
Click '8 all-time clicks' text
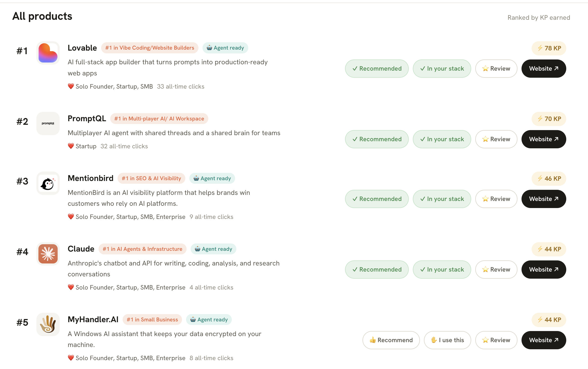coord(211,358)
